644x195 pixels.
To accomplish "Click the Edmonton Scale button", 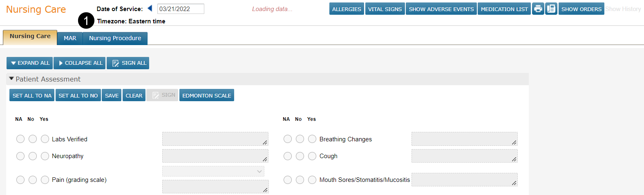I will pos(207,95).
